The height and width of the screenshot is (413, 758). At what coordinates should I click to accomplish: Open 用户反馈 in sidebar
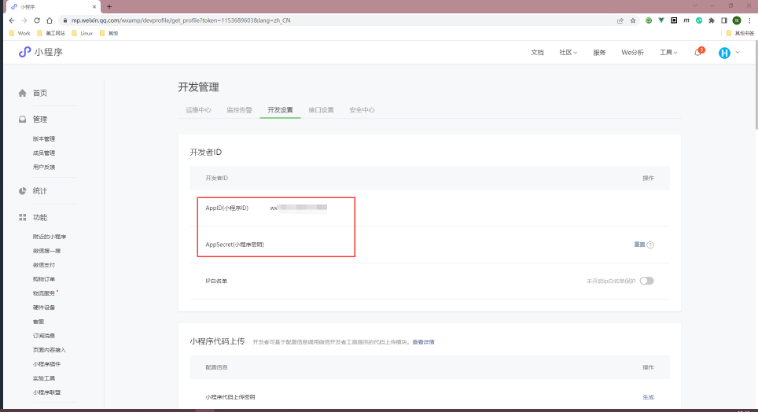click(44, 167)
